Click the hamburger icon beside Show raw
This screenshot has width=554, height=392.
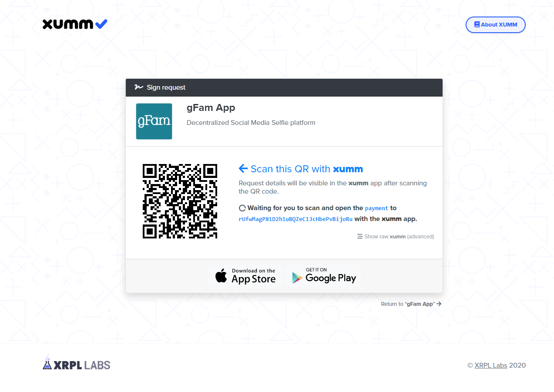(x=360, y=237)
